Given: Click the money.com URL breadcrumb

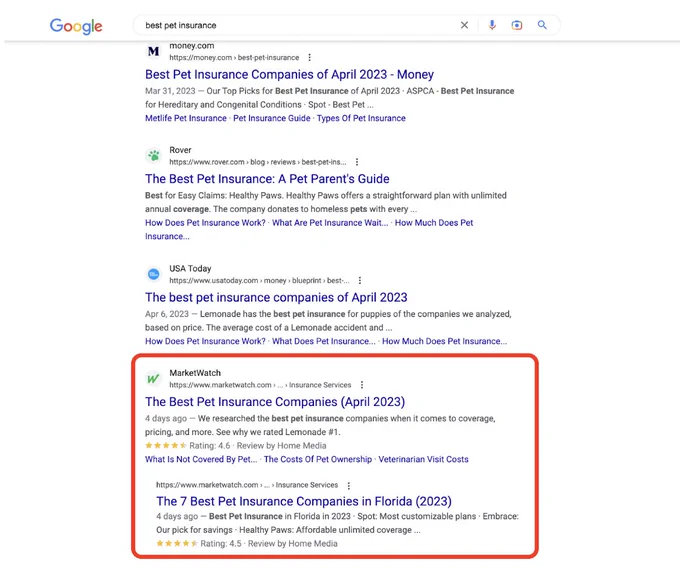Looking at the screenshot, I should pos(234,57).
